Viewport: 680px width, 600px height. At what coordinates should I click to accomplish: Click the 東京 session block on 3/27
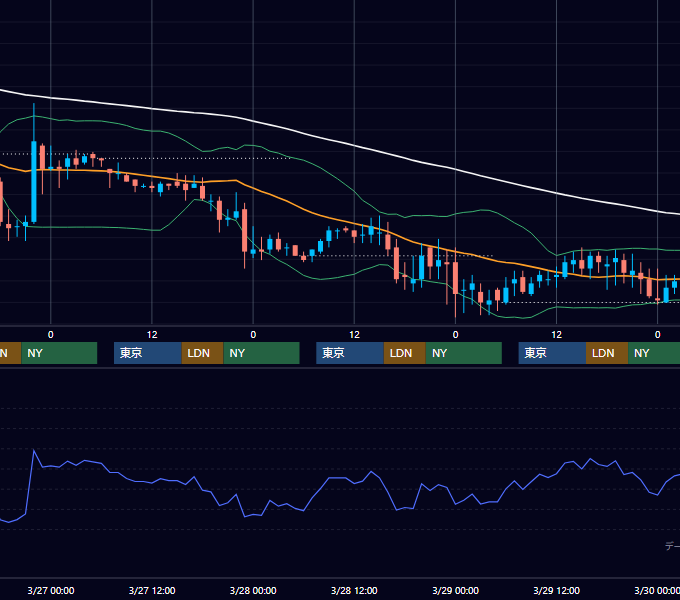pos(147,353)
